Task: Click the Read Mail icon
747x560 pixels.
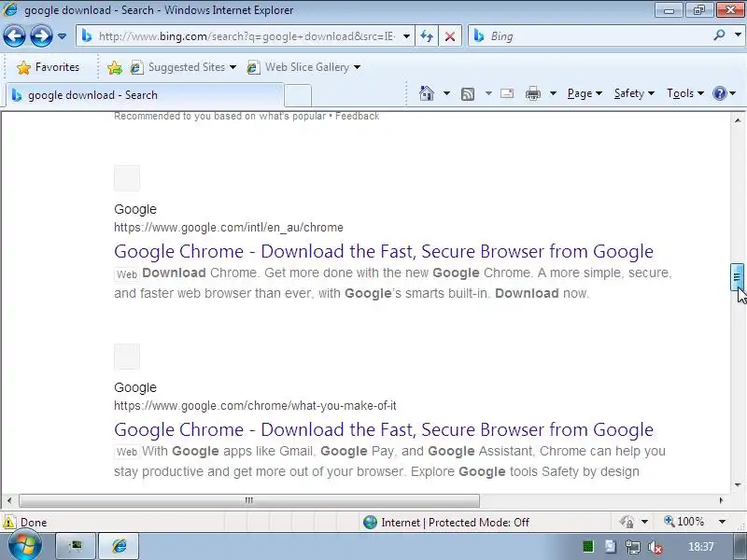Action: pos(507,93)
